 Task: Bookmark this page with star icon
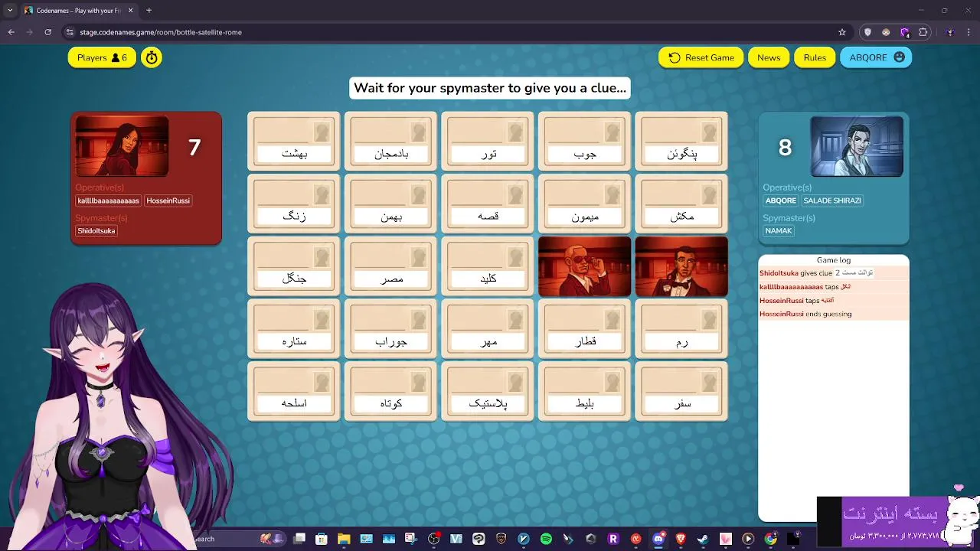tap(842, 32)
